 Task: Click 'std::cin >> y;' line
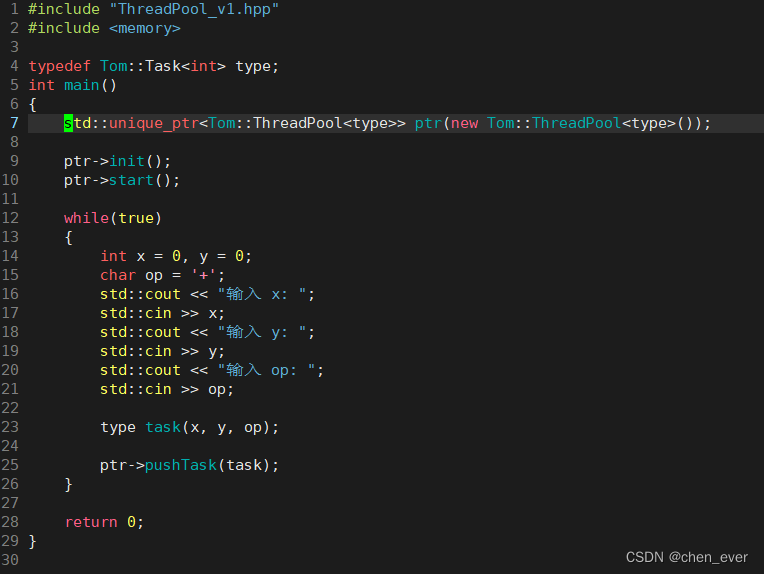point(162,351)
